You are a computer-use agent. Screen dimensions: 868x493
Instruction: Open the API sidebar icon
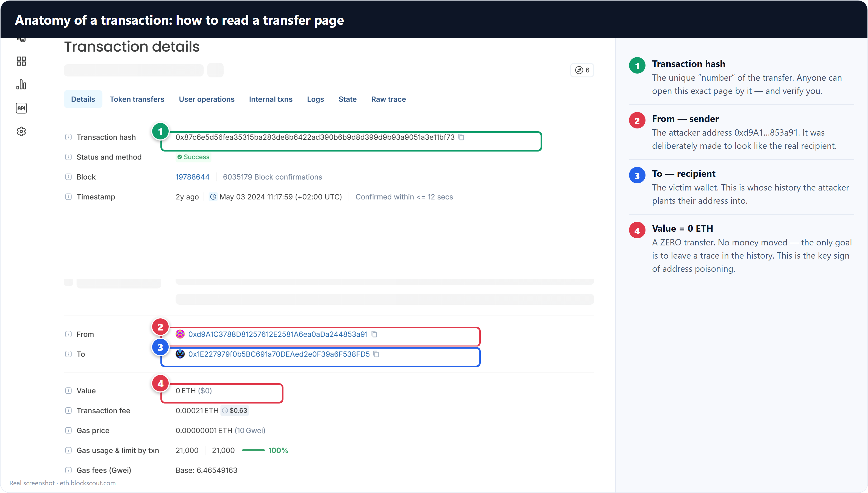pyautogui.click(x=21, y=108)
